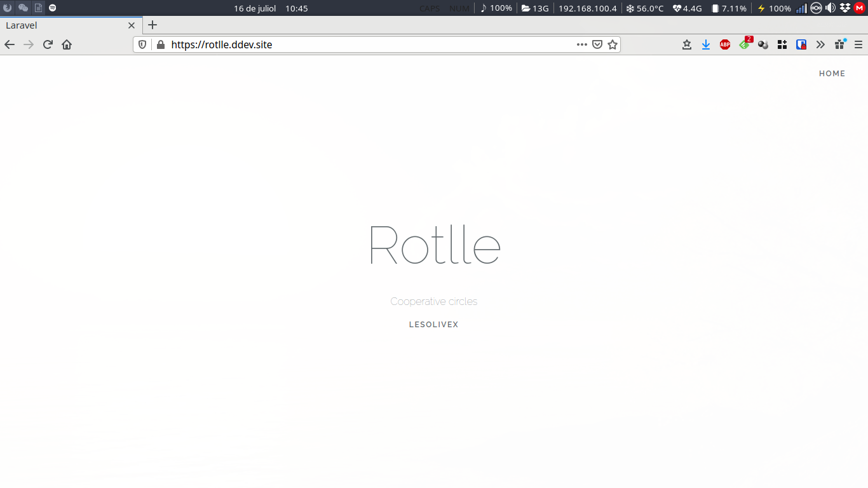Open a new tab with plus button
This screenshot has width=868, height=488.
tap(153, 25)
